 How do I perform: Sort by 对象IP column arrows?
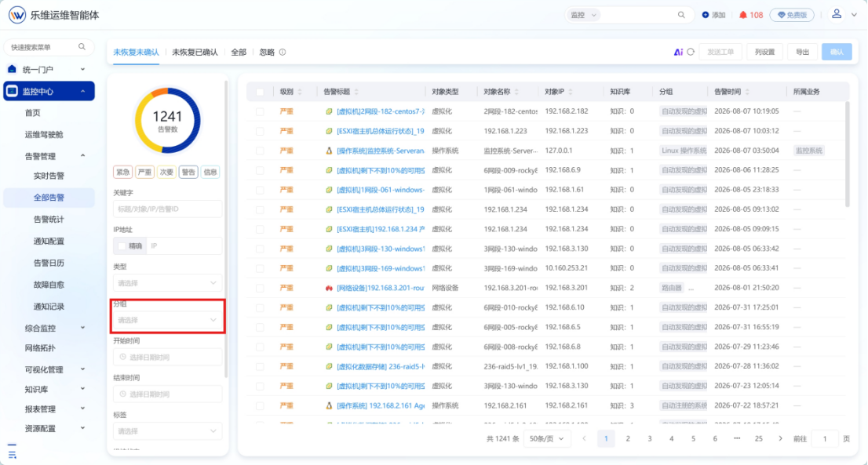click(571, 92)
